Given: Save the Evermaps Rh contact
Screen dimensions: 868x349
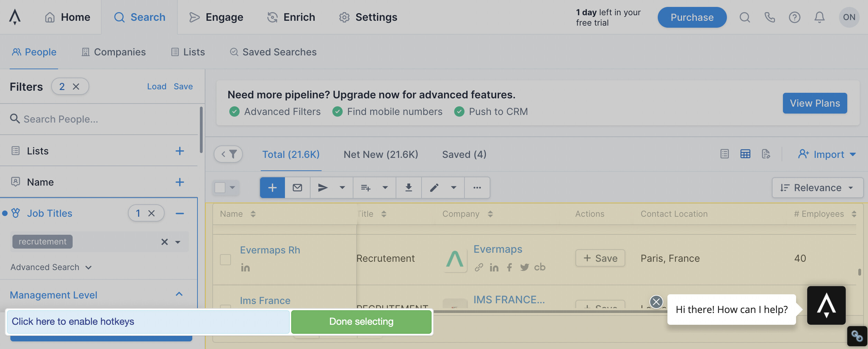Looking at the screenshot, I should 600,258.
